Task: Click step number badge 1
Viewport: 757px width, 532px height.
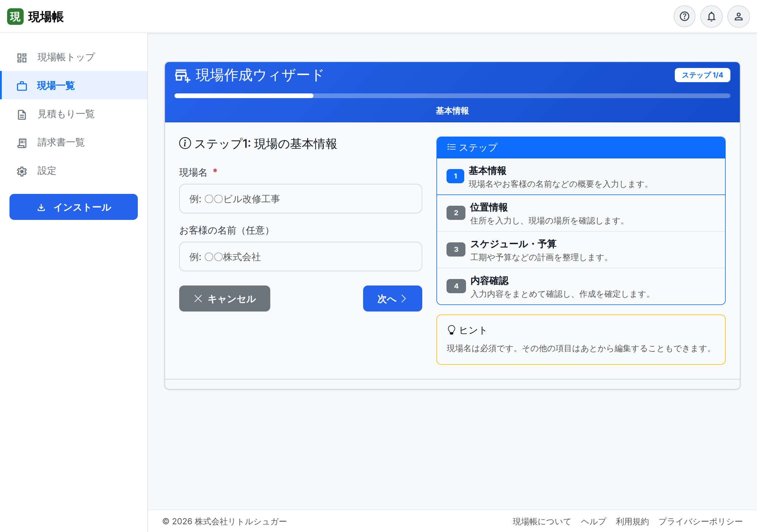Action: (x=455, y=176)
